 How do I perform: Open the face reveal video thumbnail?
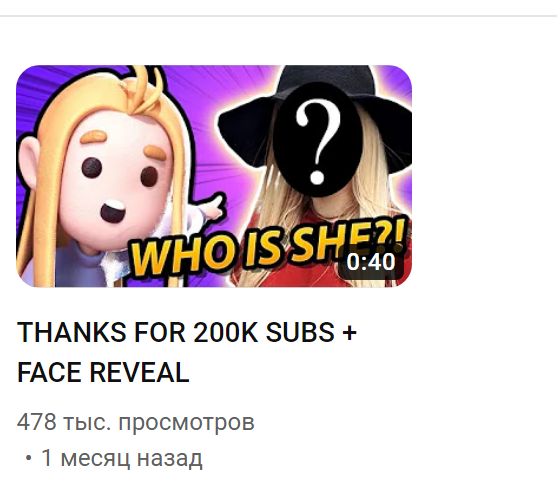point(214,176)
